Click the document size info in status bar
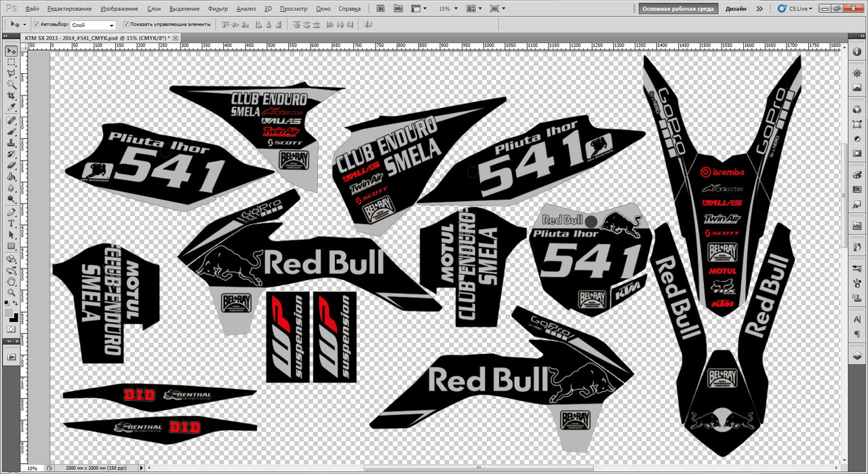This screenshot has height=474, width=868. point(96,468)
